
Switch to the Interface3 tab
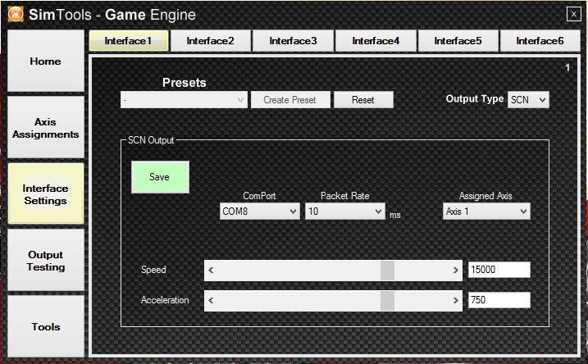tap(293, 40)
